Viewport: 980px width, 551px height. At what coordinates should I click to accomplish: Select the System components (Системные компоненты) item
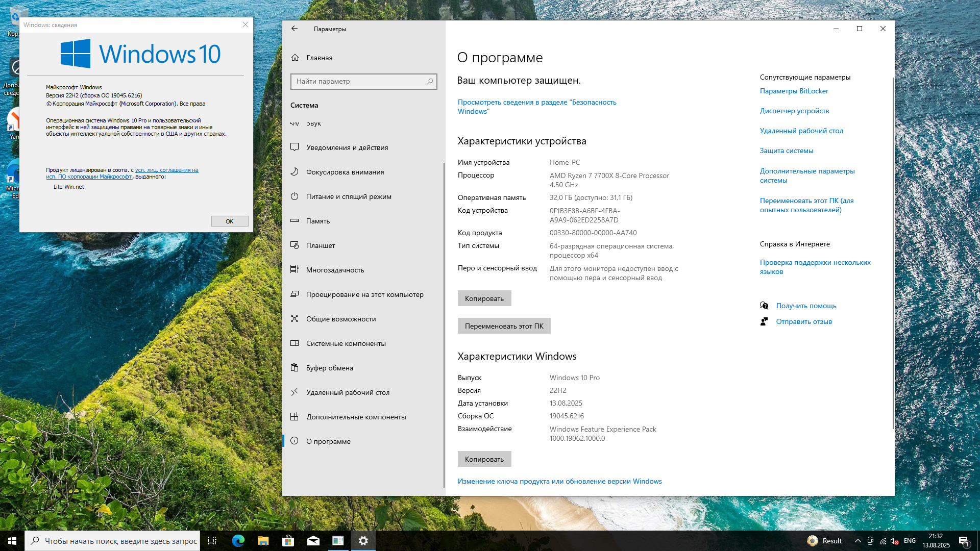346,343
